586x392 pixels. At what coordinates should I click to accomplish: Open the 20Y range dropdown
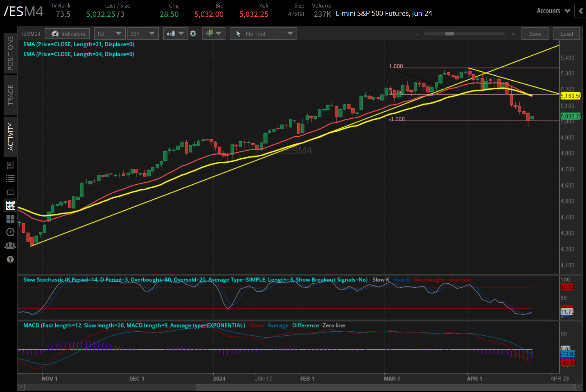[x=143, y=33]
